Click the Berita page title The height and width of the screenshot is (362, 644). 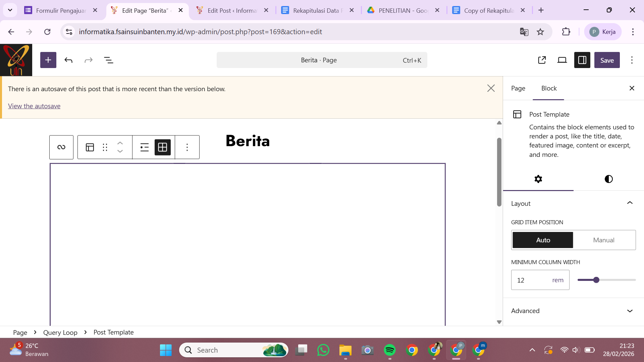248,141
